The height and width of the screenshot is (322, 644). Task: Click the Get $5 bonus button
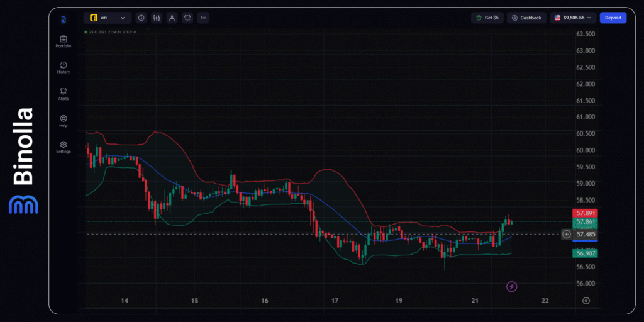[x=487, y=18]
